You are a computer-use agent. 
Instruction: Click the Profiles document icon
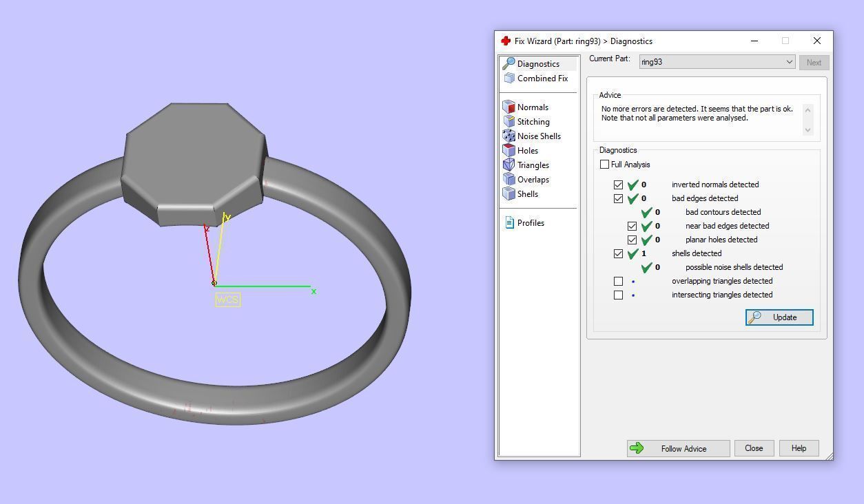[x=510, y=222]
